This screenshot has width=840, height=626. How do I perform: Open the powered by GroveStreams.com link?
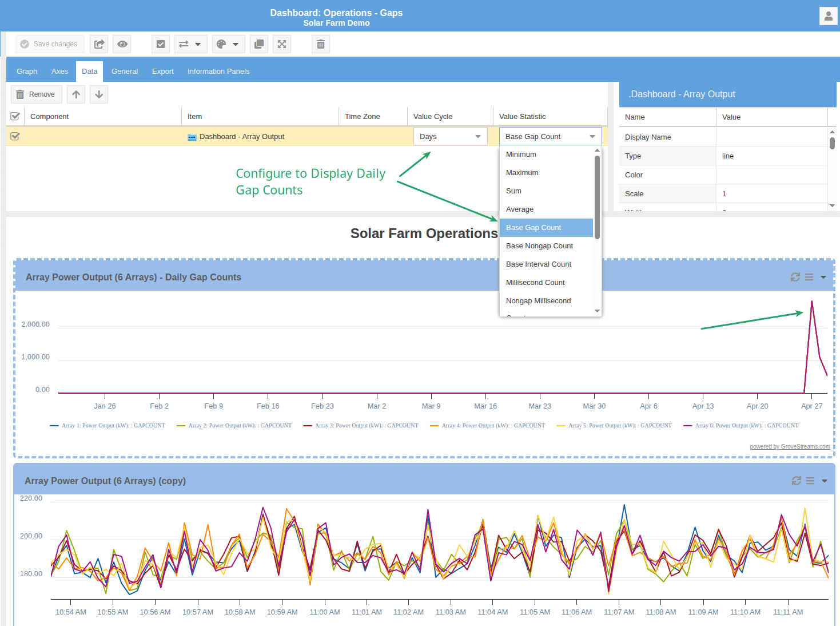click(x=790, y=447)
